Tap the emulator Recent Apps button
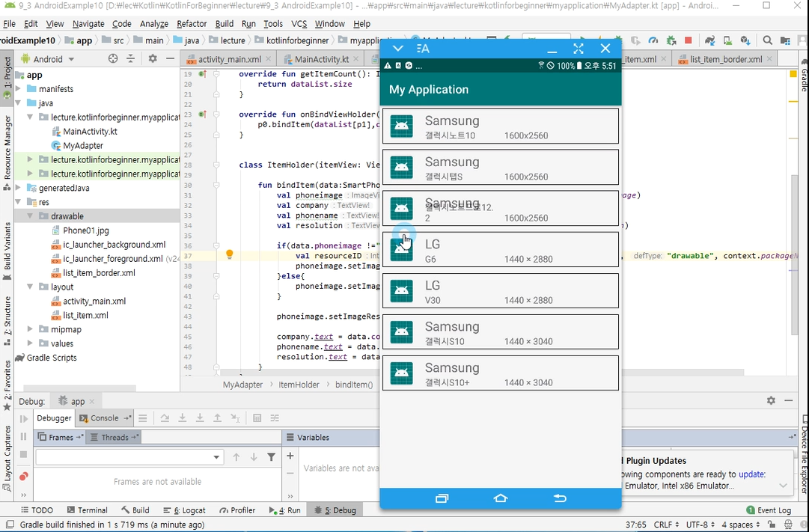This screenshot has width=809, height=532. pyautogui.click(x=442, y=498)
